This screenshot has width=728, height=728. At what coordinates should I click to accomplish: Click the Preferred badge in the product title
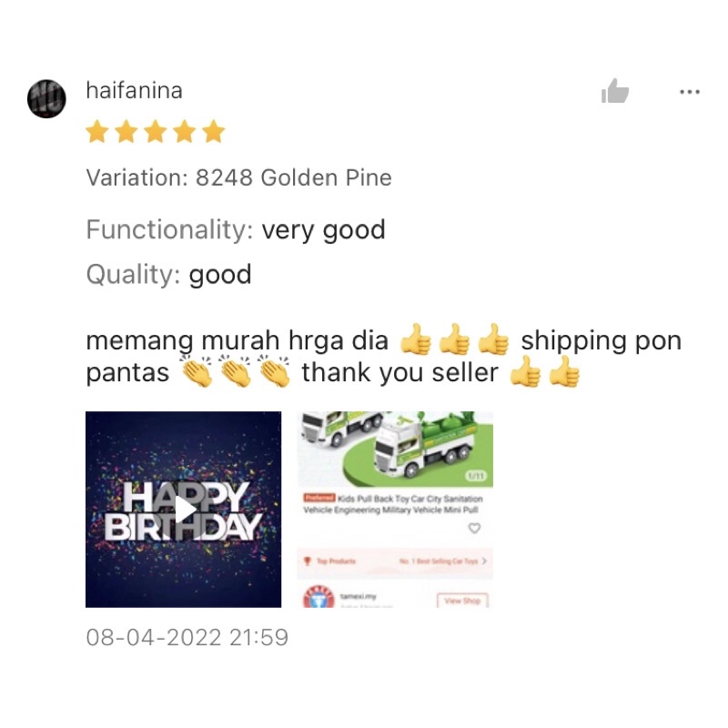pyautogui.click(x=319, y=498)
